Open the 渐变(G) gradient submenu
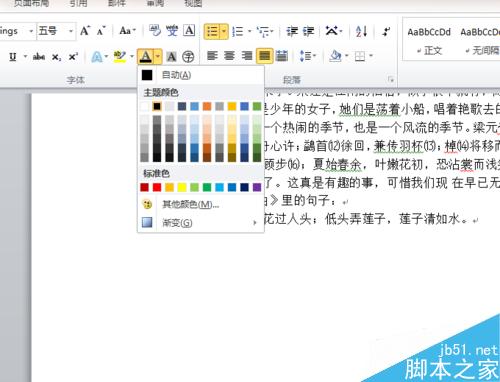The image size is (500, 382). pos(201,222)
